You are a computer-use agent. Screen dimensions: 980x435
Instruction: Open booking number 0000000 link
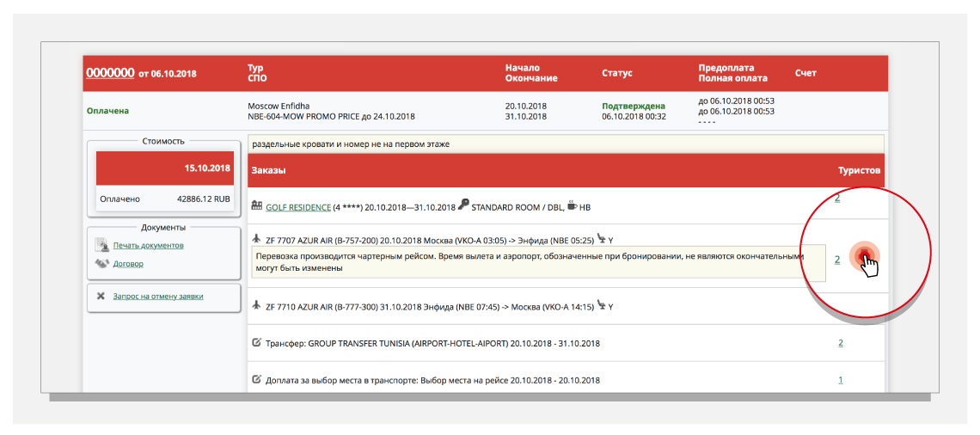pyautogui.click(x=110, y=73)
